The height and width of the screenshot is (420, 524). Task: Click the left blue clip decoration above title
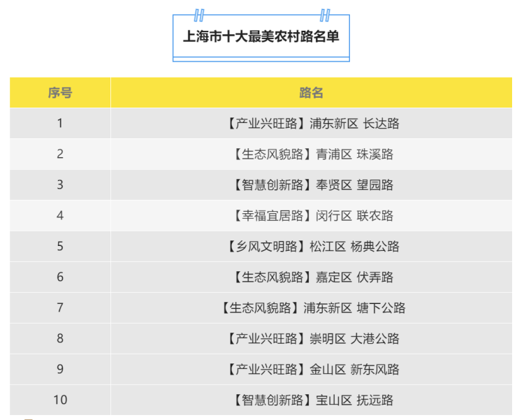(199, 15)
